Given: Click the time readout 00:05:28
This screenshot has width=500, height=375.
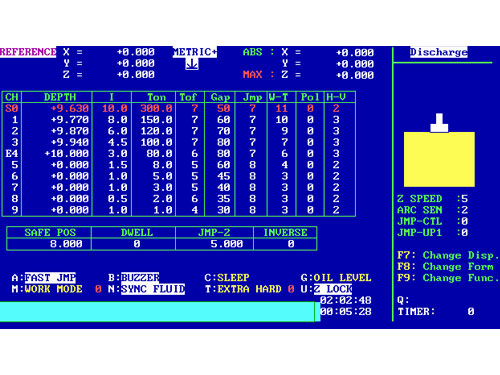Looking at the screenshot, I should [x=346, y=312].
